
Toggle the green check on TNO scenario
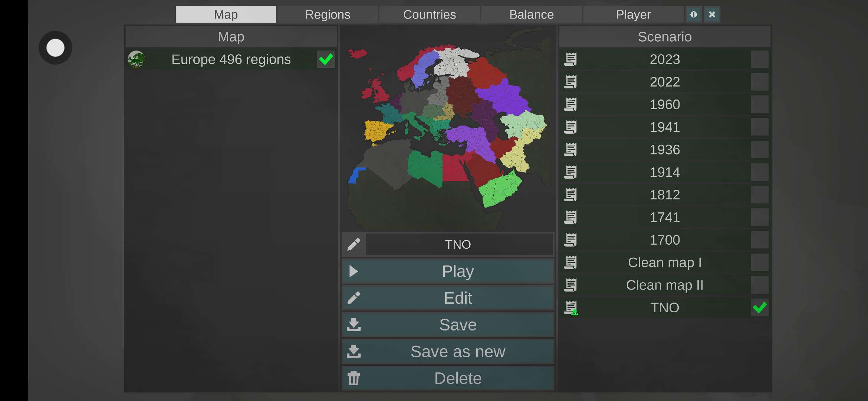pyautogui.click(x=759, y=308)
